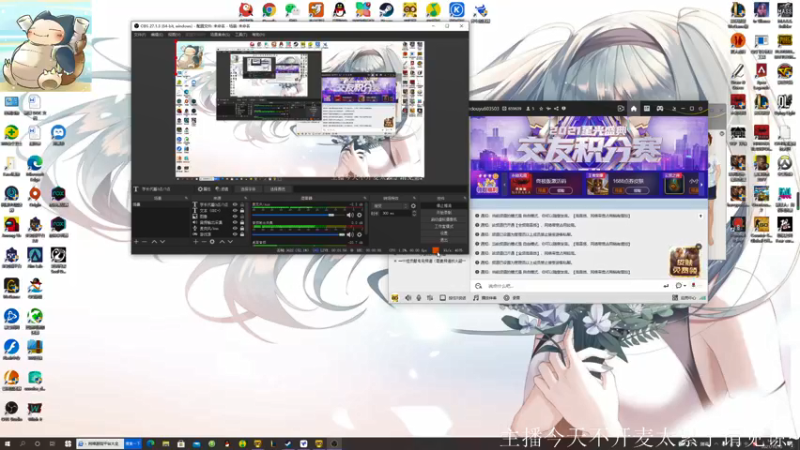This screenshot has width=800, height=450.
Task: Open Chrome from desktop top icon row
Action: pos(269,10)
